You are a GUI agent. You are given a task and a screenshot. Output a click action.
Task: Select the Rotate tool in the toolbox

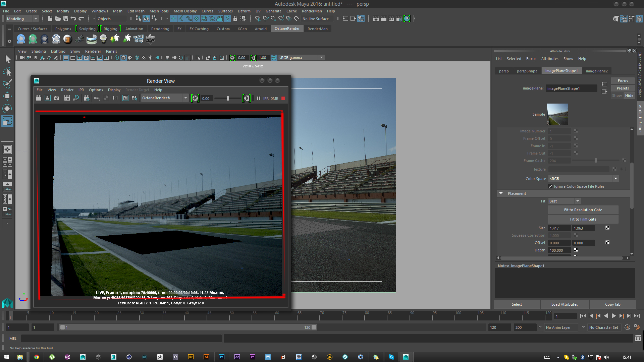pyautogui.click(x=7, y=108)
